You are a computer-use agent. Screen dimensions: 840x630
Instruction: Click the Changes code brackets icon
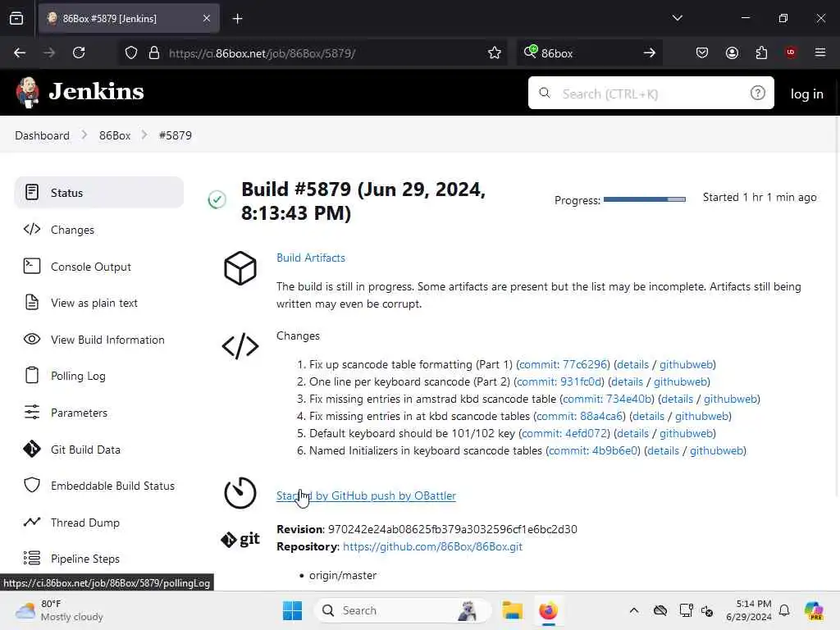click(x=240, y=346)
